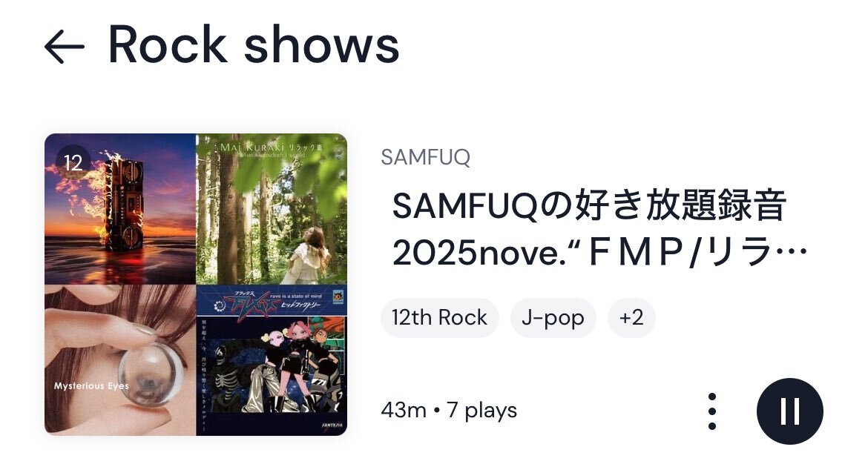Expand the +2 additional tags chip

(x=631, y=317)
